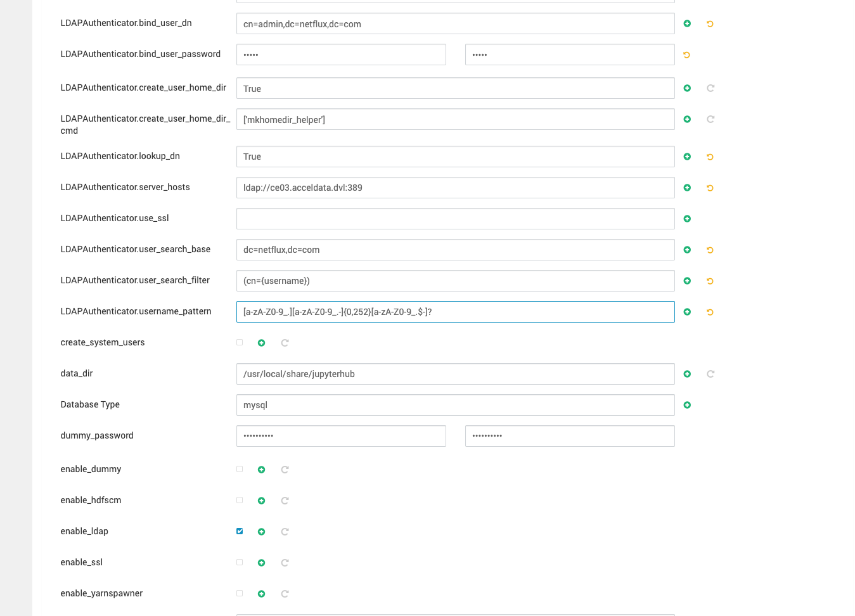
Task: Click green override icon for create_user_home_dir_cmd
Action: point(687,119)
